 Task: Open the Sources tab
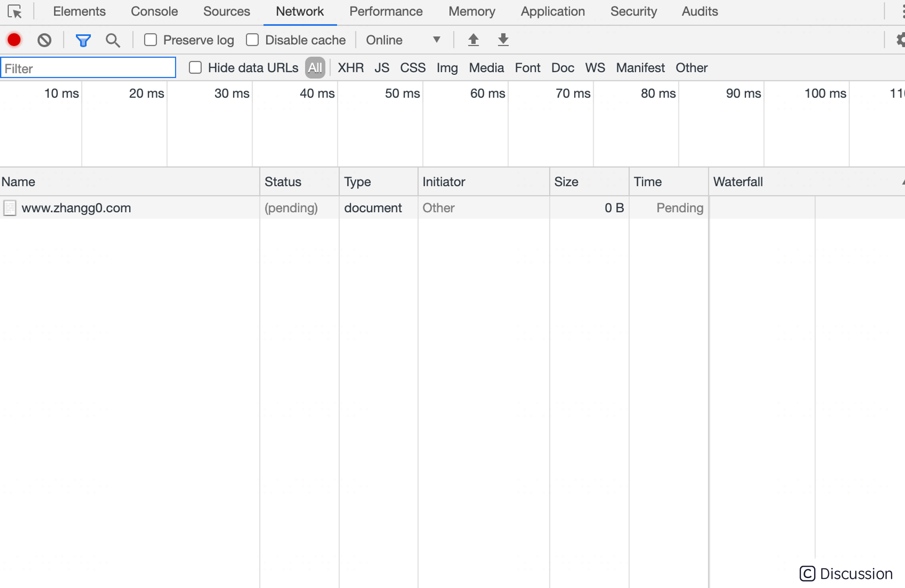(227, 11)
